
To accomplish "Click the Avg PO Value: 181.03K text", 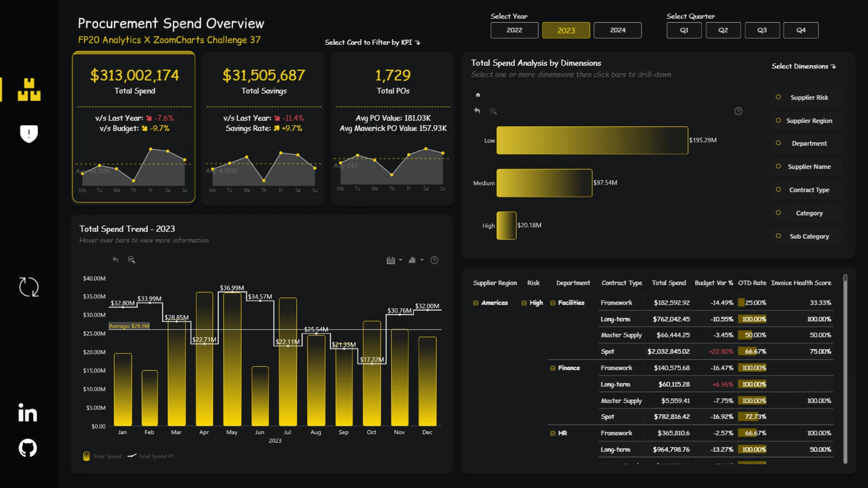I will 393,118.
